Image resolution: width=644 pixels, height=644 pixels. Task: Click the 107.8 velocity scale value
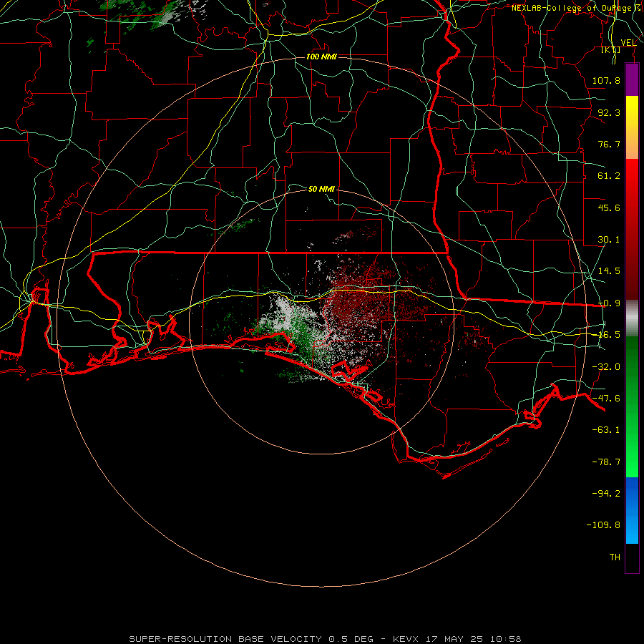[x=606, y=80]
